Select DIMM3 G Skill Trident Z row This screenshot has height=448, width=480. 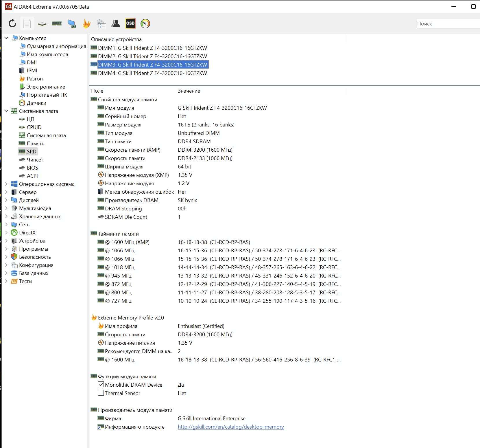click(149, 65)
